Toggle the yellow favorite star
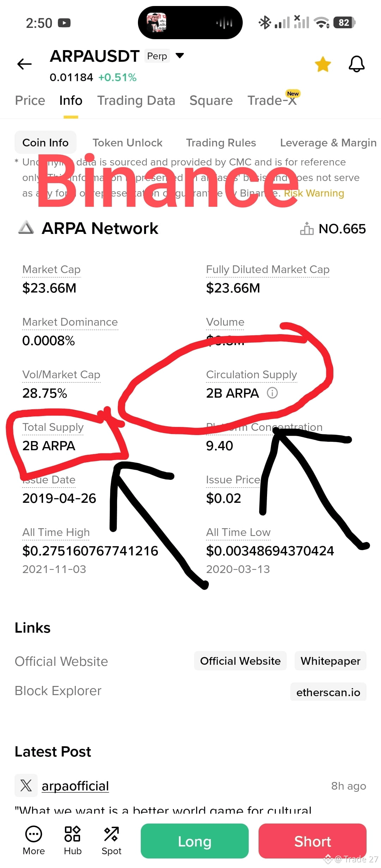The image size is (381, 868). point(323,64)
